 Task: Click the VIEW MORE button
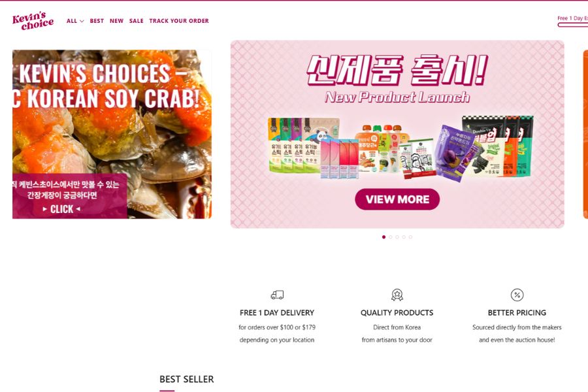[x=397, y=199]
